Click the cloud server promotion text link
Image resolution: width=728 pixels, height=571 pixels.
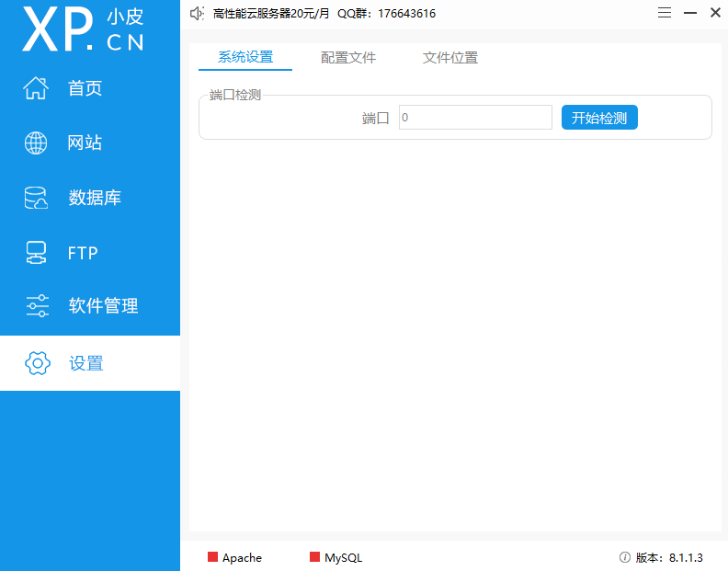point(271,14)
